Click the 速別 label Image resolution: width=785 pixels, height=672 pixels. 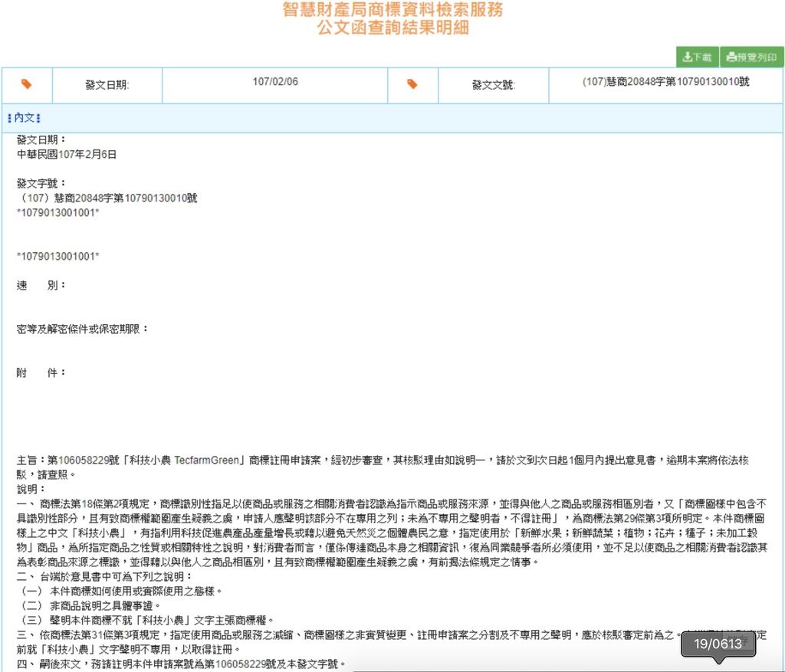(x=41, y=285)
